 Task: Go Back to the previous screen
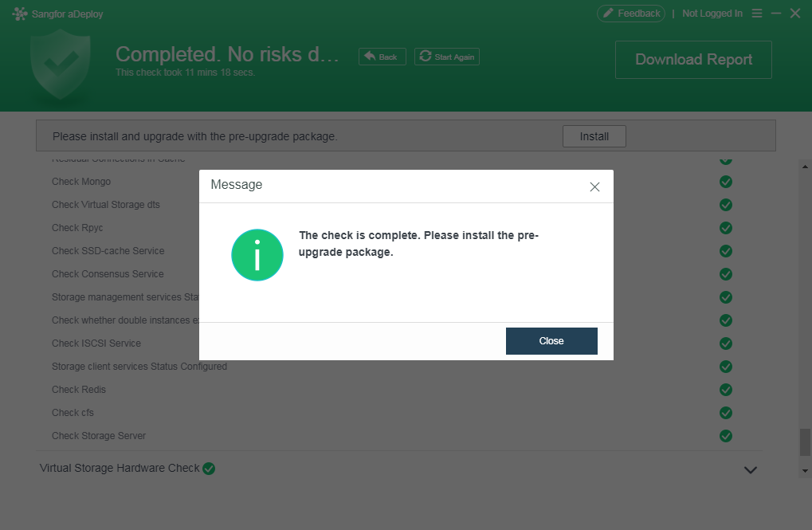click(x=382, y=56)
